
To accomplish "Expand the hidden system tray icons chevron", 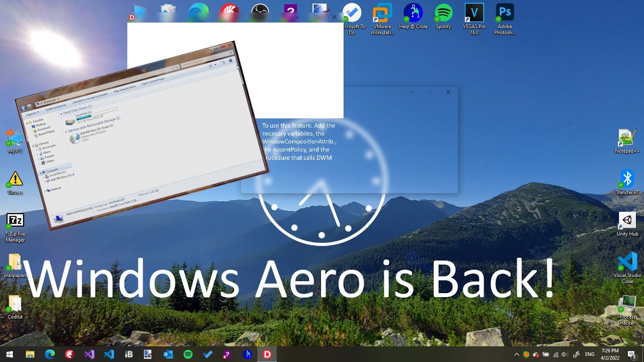I will pyautogui.click(x=516, y=354).
